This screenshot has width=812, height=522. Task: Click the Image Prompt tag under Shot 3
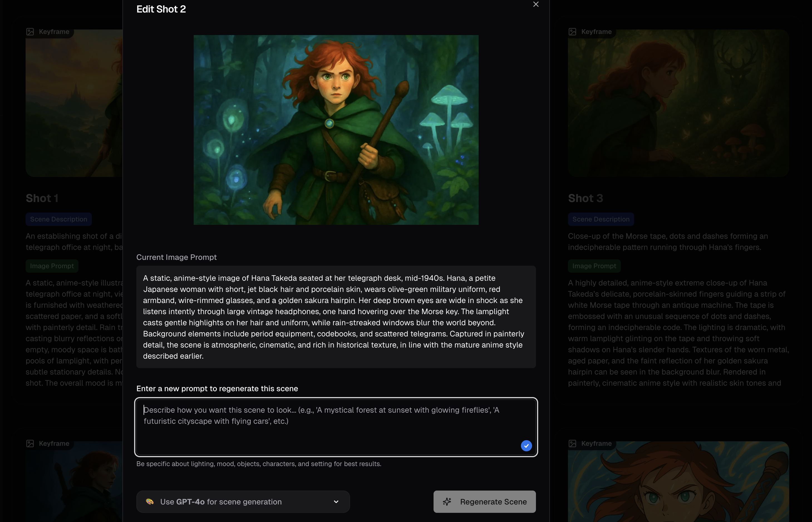tap(594, 266)
